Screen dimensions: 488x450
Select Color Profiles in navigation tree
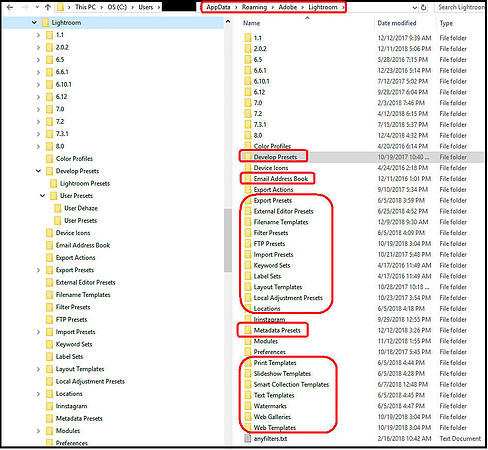tap(74, 159)
